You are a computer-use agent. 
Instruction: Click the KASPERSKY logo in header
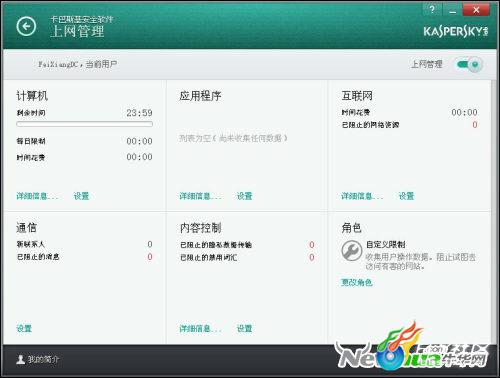456,31
